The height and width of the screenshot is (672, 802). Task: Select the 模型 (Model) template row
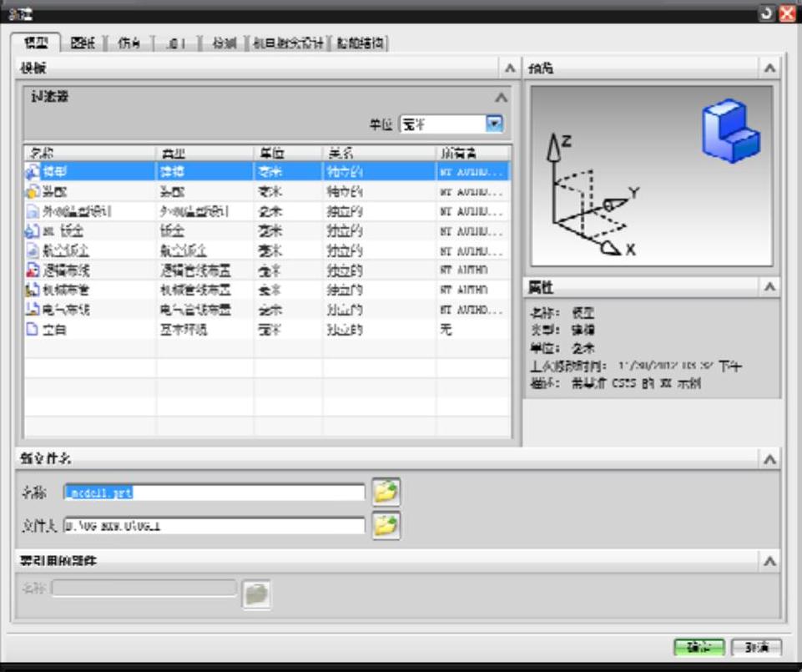coord(267,171)
